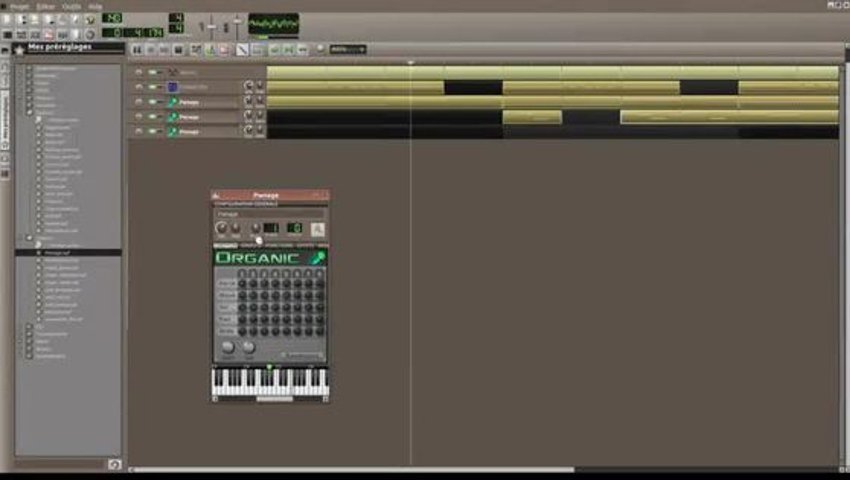Select the highlighted preset in the browser tree

68,253
